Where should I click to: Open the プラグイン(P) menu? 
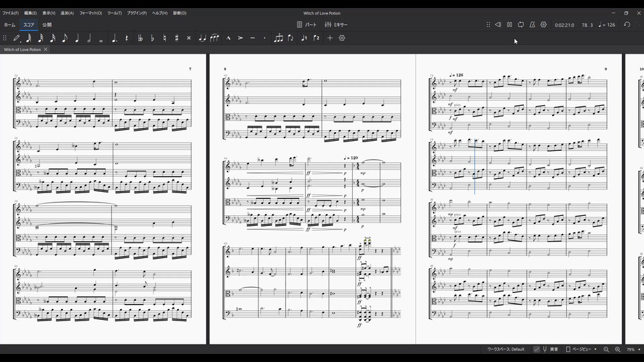tap(137, 13)
